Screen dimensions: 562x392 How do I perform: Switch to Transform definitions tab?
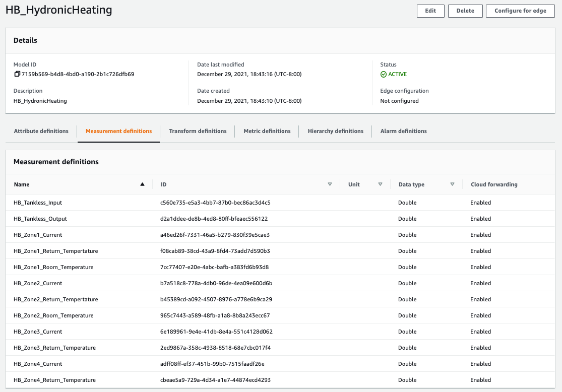[198, 131]
